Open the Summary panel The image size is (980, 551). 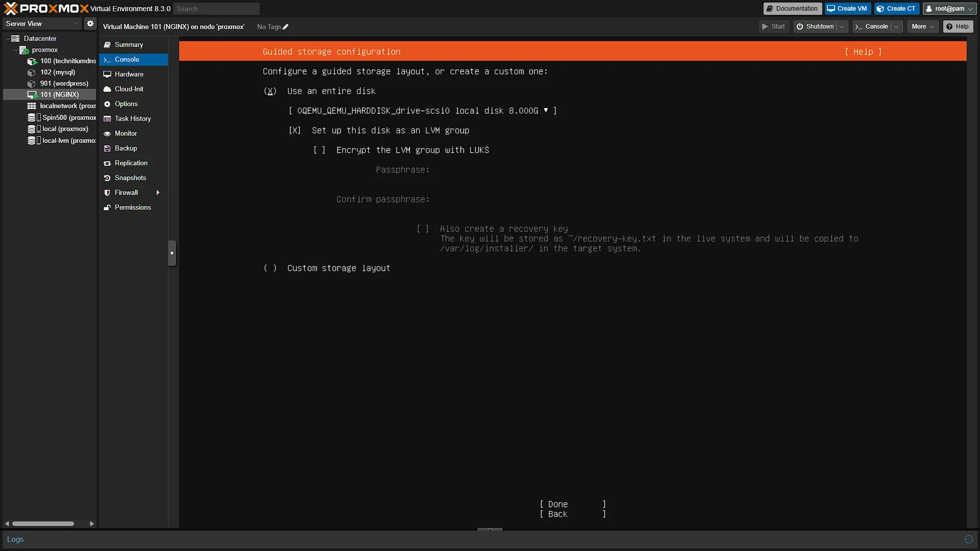point(133,45)
